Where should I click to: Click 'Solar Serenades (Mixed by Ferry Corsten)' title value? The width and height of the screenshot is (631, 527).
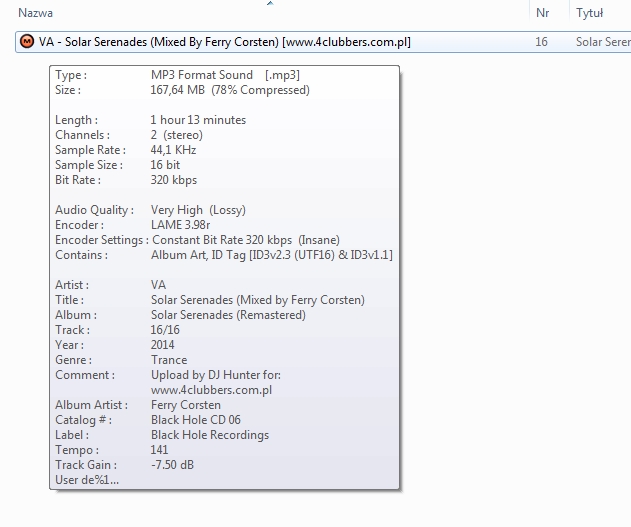(258, 300)
